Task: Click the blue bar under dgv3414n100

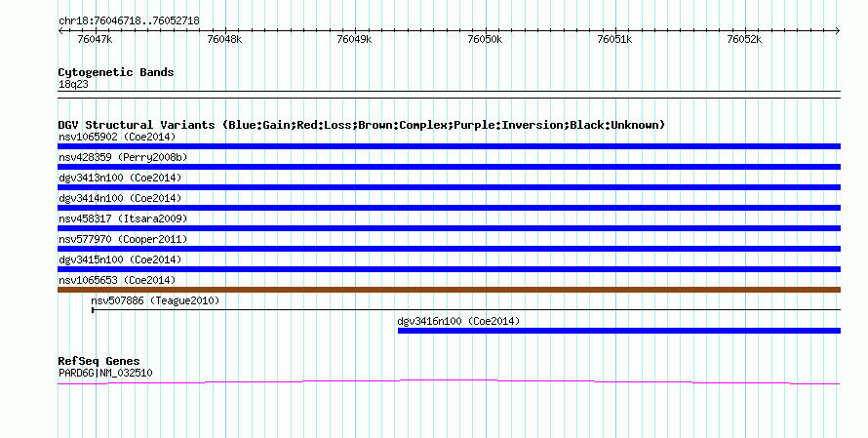Action: point(449,208)
